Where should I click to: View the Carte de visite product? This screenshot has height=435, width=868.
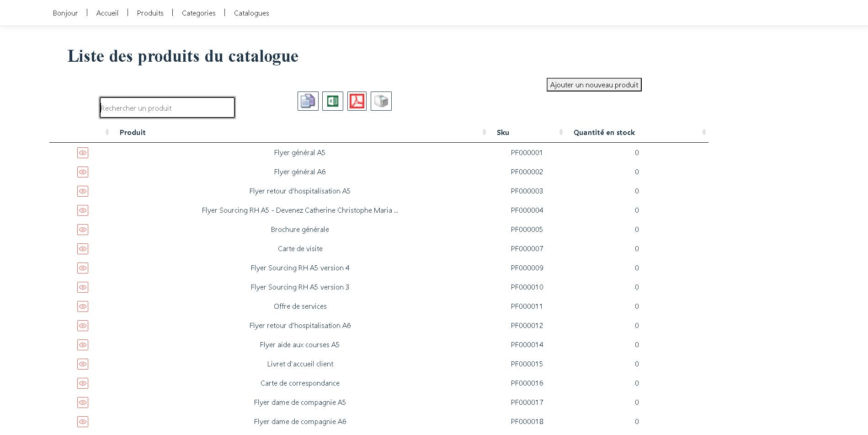pos(83,249)
